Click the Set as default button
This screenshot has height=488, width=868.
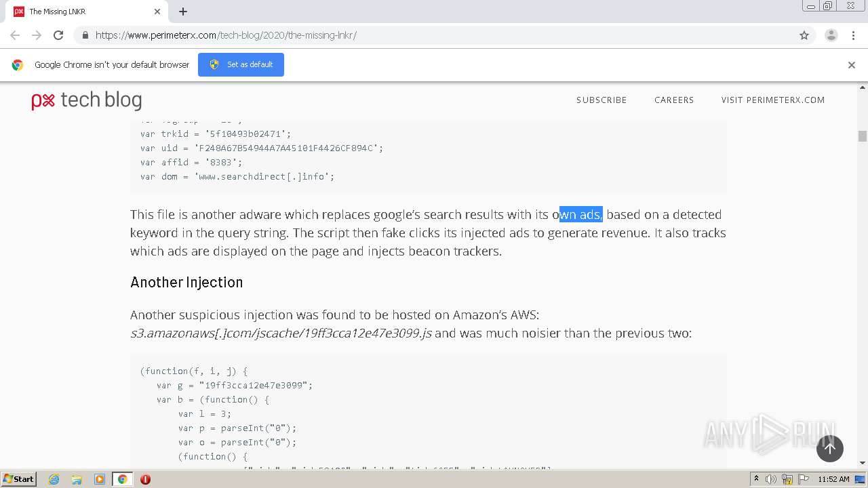[x=241, y=64]
